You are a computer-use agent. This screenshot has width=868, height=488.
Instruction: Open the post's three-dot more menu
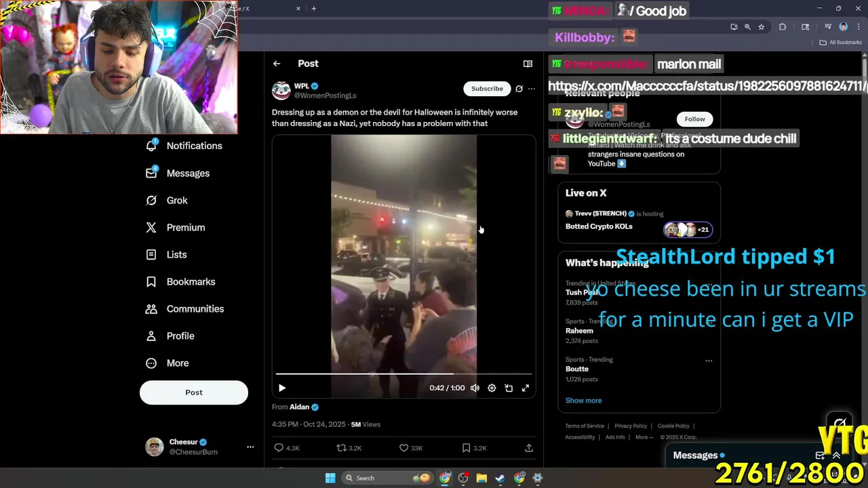tap(532, 89)
